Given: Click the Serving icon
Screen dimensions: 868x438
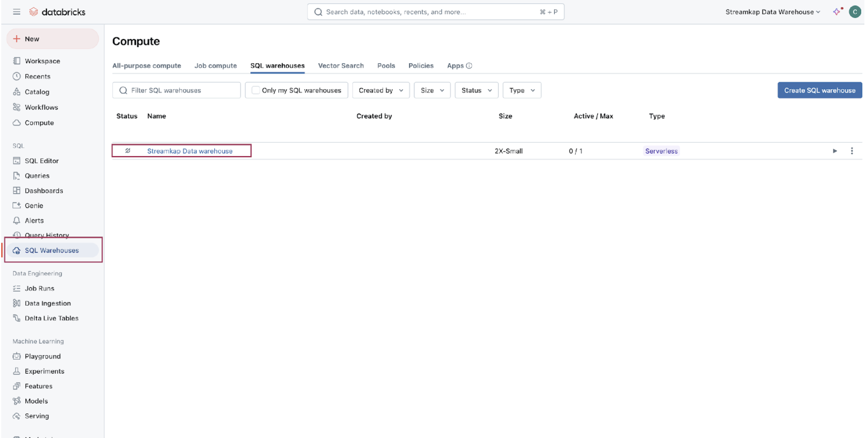Looking at the screenshot, I should pyautogui.click(x=16, y=416).
